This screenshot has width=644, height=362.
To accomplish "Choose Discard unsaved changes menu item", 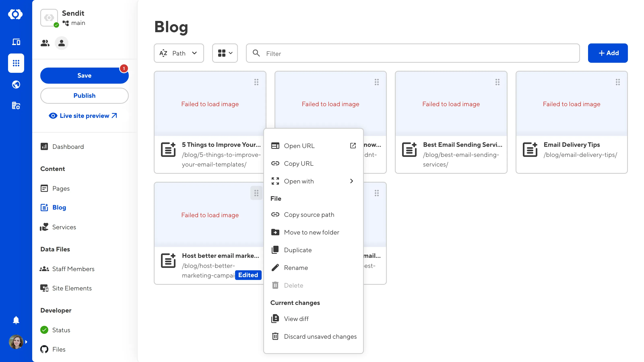I will tap(320, 336).
